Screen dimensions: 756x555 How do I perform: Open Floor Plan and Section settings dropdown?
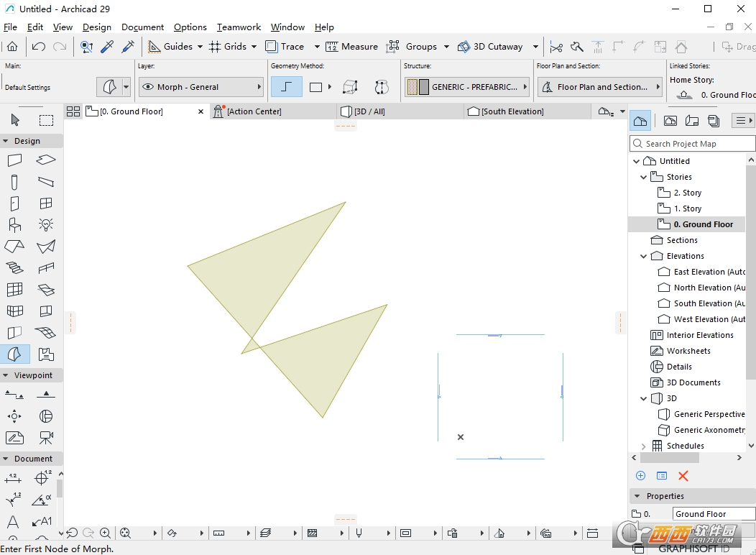600,87
